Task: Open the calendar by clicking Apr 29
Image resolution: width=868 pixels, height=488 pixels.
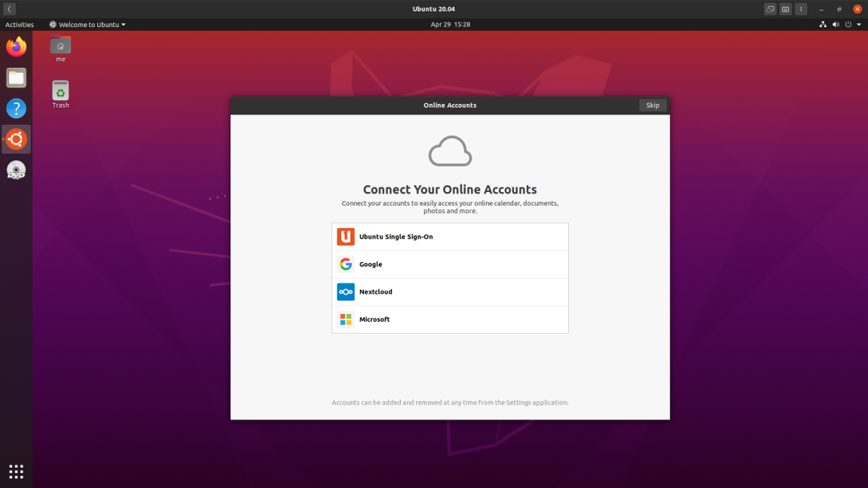Action: tap(450, 24)
